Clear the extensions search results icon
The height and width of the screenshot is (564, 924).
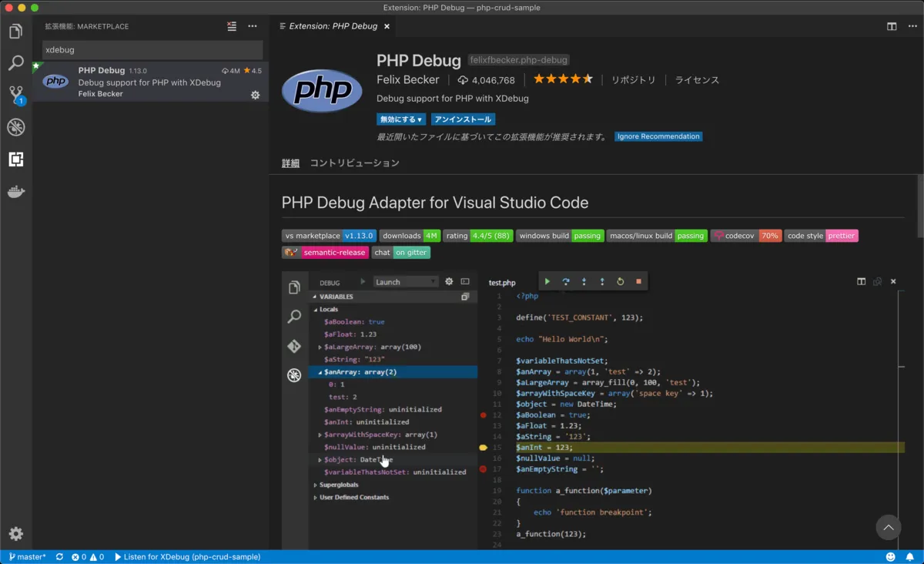232,26
